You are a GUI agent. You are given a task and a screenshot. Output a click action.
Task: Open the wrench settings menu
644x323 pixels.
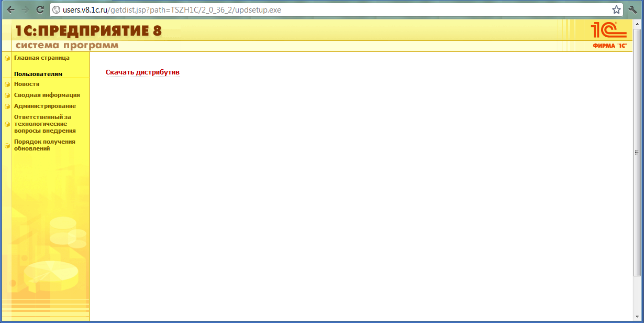[632, 10]
